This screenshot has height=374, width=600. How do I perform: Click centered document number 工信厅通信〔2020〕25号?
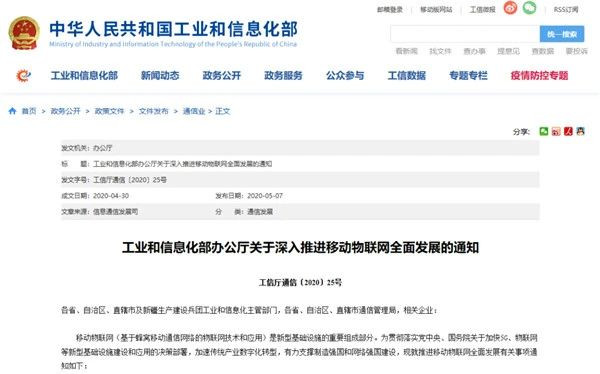(300, 283)
